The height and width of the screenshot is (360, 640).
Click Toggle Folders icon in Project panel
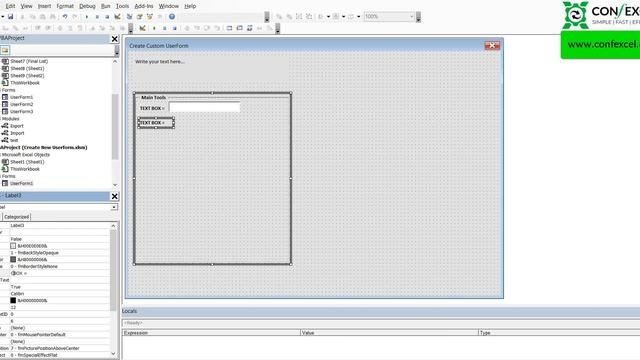click(x=5, y=50)
